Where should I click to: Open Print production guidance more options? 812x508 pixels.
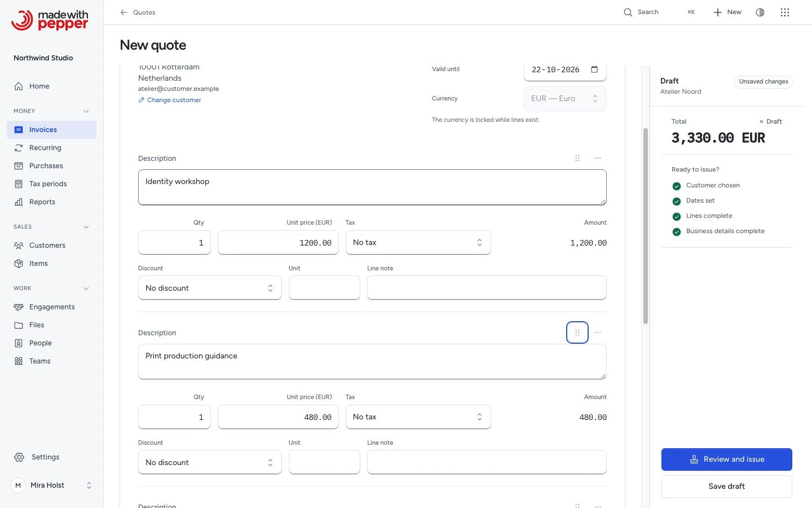[x=598, y=332]
